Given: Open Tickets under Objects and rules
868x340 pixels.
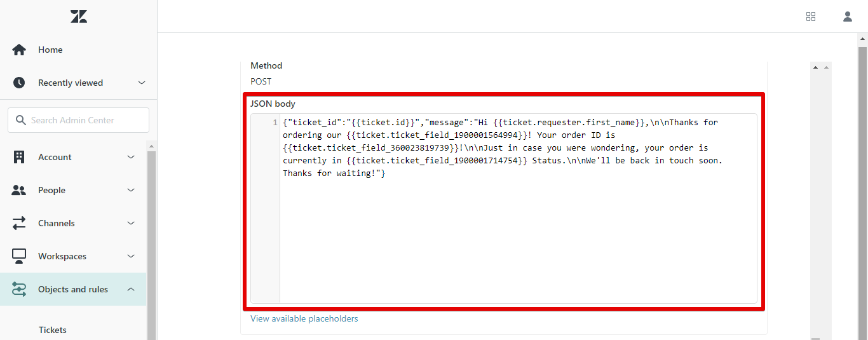Looking at the screenshot, I should (53, 330).
